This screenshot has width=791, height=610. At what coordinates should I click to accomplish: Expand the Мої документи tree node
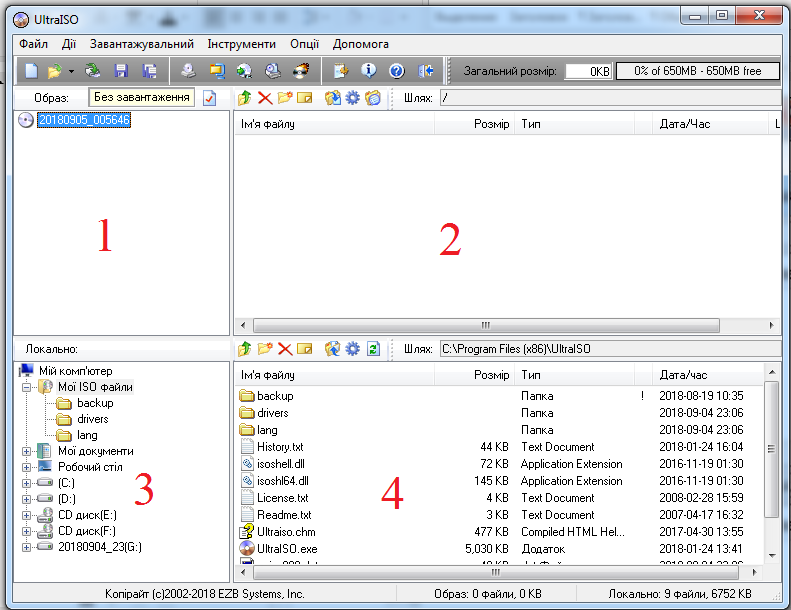26,452
